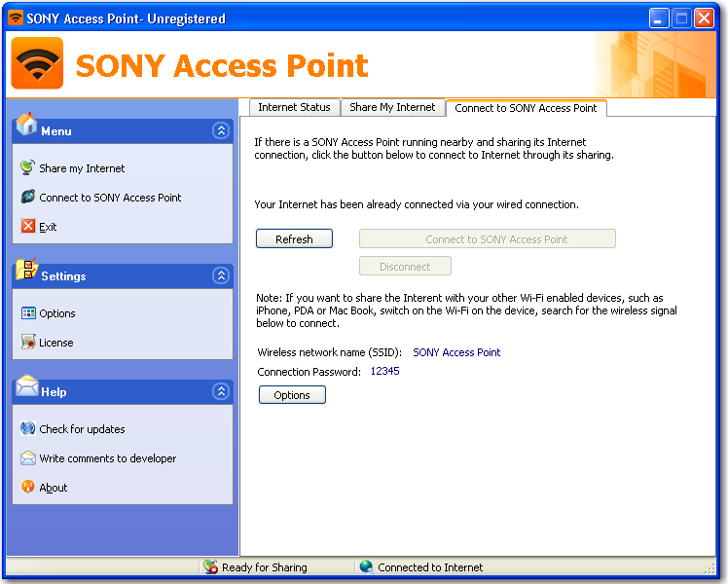The width and height of the screenshot is (728, 584).
Task: Select the Connect to SONY Access Point tab
Action: [526, 108]
